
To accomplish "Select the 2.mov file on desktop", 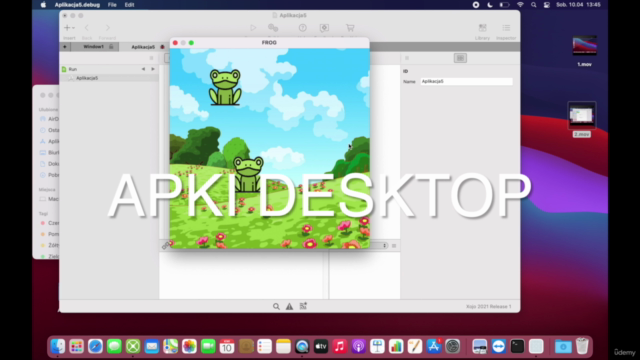I will (582, 120).
